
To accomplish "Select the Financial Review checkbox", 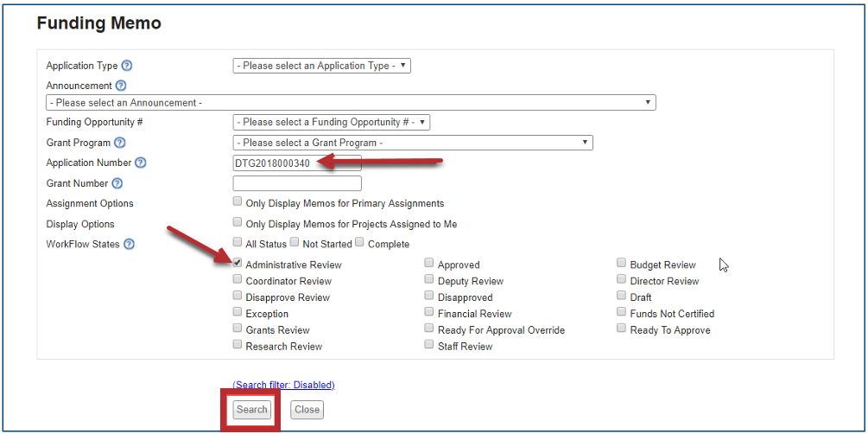I will pyautogui.click(x=429, y=313).
